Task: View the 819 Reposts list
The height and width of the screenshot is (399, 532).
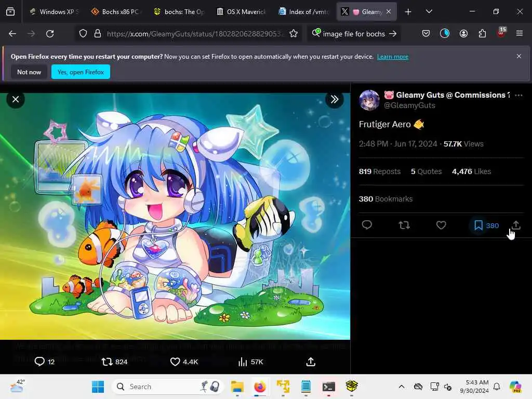Action: tap(380, 171)
